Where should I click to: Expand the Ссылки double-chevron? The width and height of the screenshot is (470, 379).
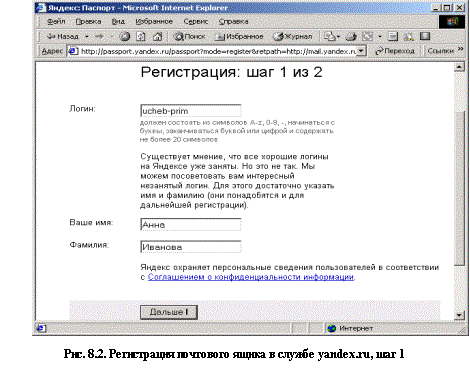click(x=461, y=49)
